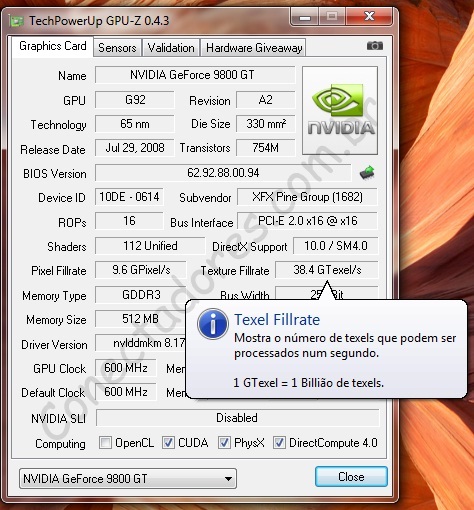The height and width of the screenshot is (510, 474).
Task: Click the DirectX Support label
Action: [x=250, y=247]
